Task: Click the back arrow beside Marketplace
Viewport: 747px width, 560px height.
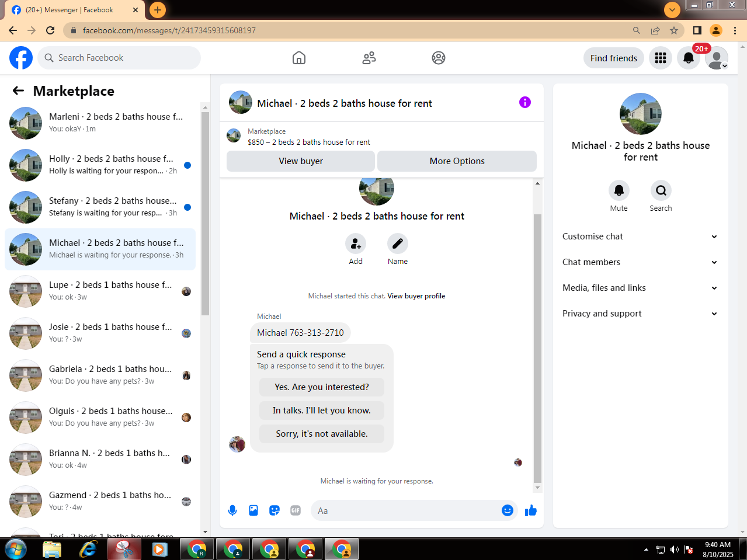Action: 19,91
